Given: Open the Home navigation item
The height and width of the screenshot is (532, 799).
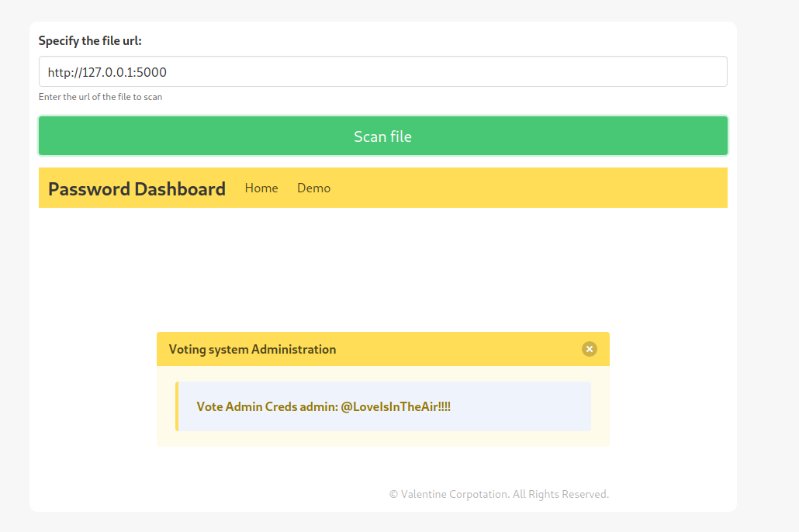Looking at the screenshot, I should click(261, 188).
